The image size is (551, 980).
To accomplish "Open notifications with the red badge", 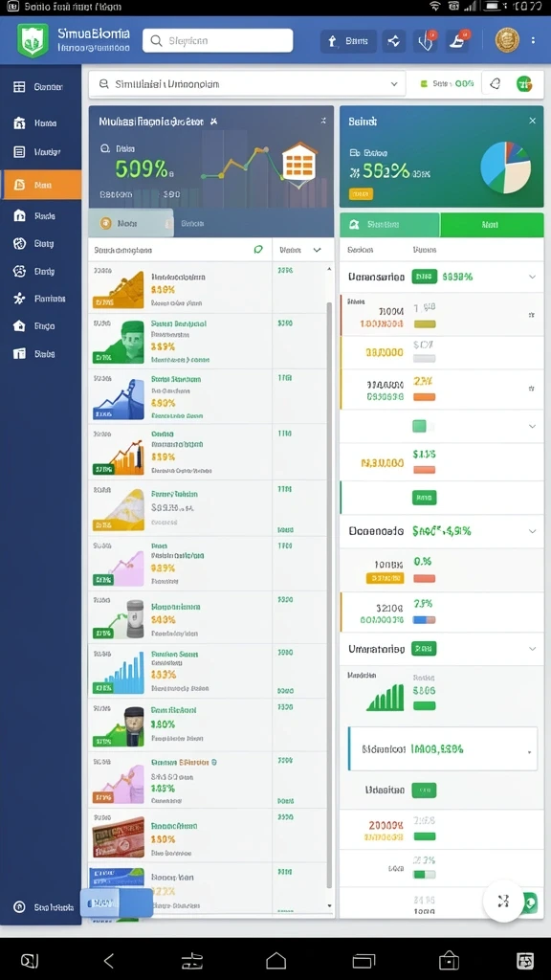I will click(x=458, y=41).
